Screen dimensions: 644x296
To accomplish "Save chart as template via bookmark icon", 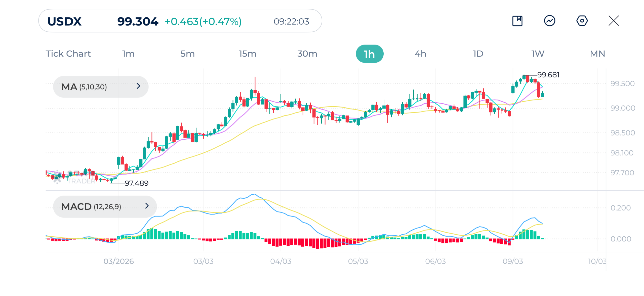I will (517, 21).
